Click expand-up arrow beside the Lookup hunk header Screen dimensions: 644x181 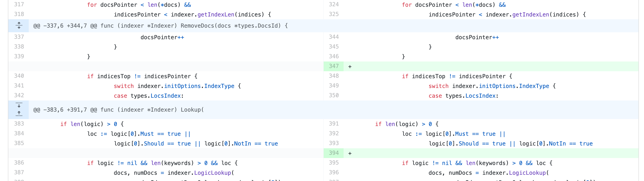coord(19,114)
